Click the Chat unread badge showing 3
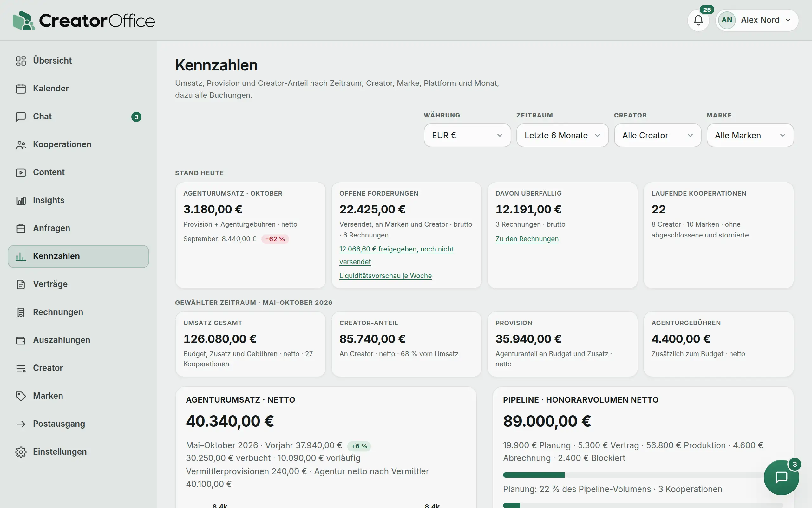The width and height of the screenshot is (812, 508). coord(136,117)
